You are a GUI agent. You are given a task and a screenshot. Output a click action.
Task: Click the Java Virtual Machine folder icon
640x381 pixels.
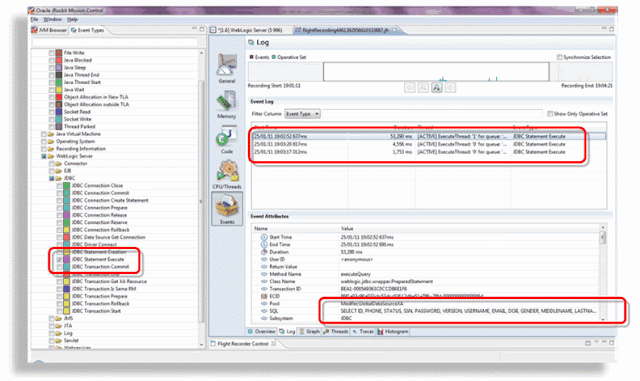tap(51, 134)
